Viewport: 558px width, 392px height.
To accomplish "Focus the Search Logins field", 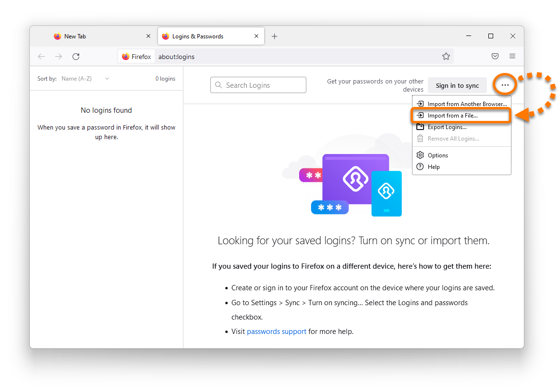I will [x=258, y=85].
